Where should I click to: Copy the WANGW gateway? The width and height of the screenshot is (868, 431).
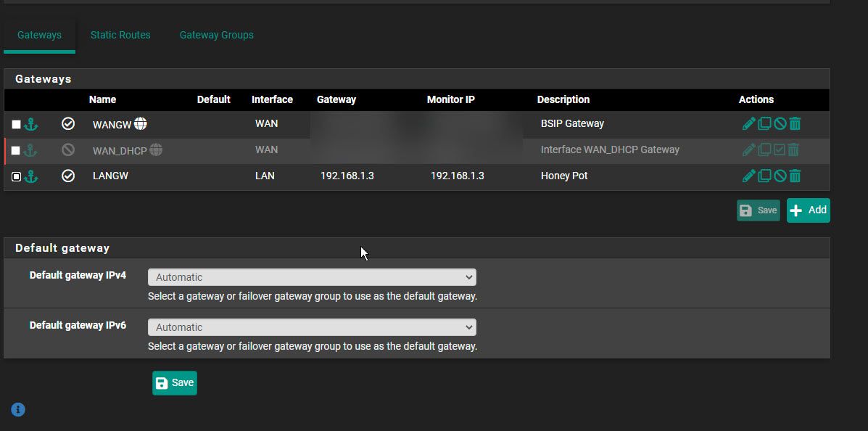click(x=764, y=123)
